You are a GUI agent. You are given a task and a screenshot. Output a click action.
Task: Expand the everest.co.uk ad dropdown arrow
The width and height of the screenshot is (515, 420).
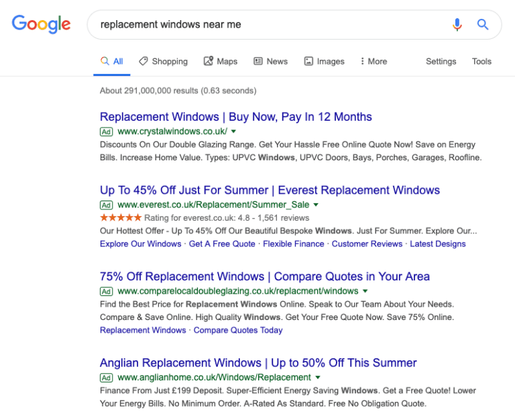[x=316, y=205]
